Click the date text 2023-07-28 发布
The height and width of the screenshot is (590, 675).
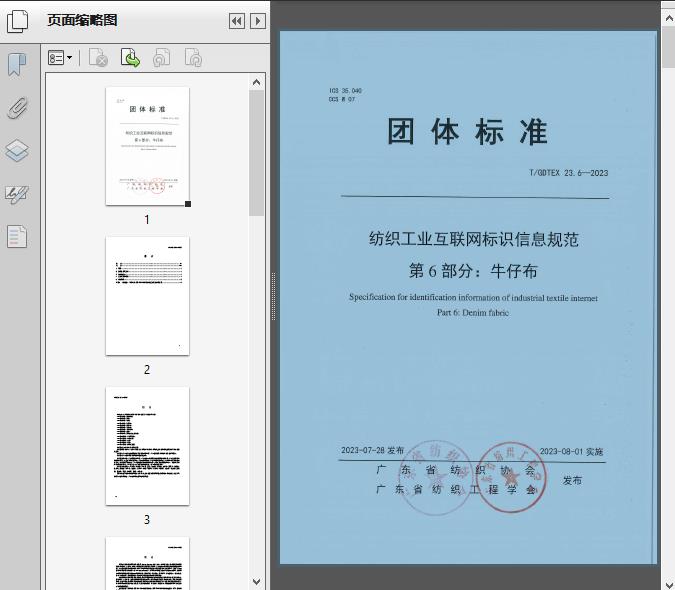(x=373, y=450)
